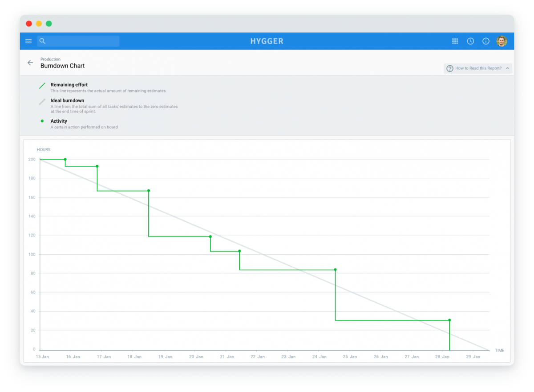Click the HYGGER logo
Screen dimensions: 534x392
[267, 41]
